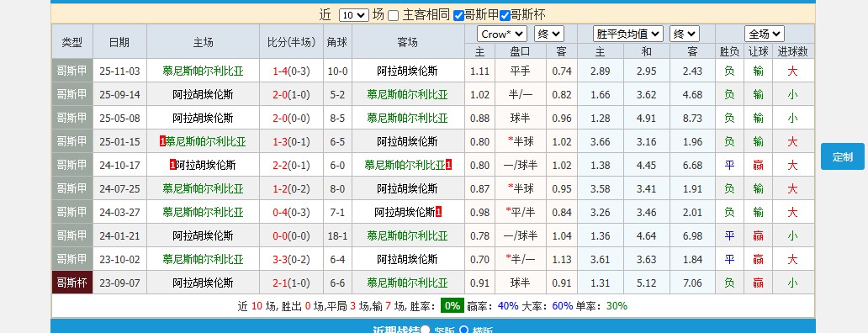Open the Crow* bookmaker dropdown
Screen dimensions: 868x333
tap(502, 34)
